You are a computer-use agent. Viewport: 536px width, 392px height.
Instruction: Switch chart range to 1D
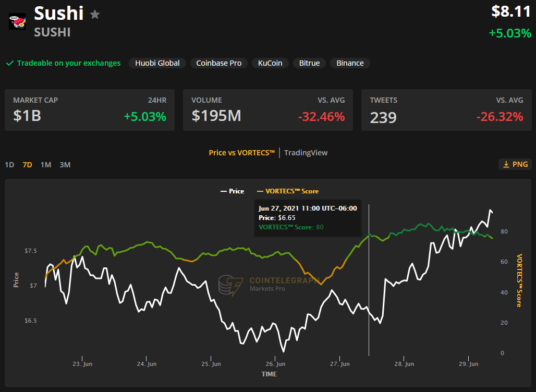(x=9, y=165)
